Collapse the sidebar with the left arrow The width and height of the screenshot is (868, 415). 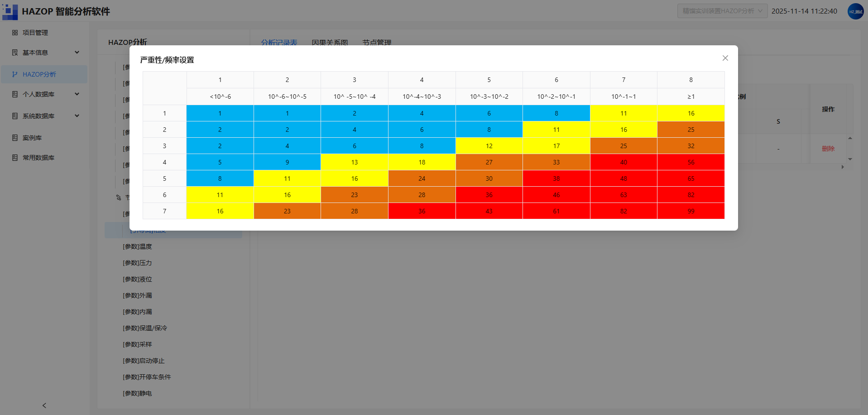(44, 405)
